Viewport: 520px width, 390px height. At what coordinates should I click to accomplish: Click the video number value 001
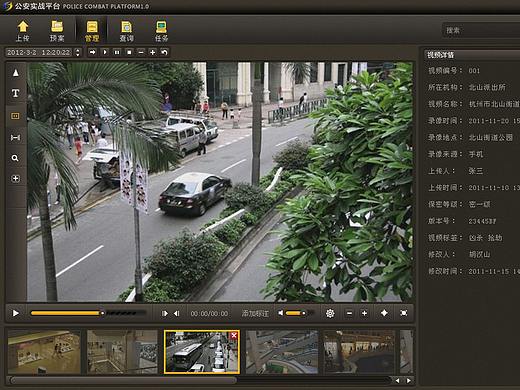click(x=474, y=71)
